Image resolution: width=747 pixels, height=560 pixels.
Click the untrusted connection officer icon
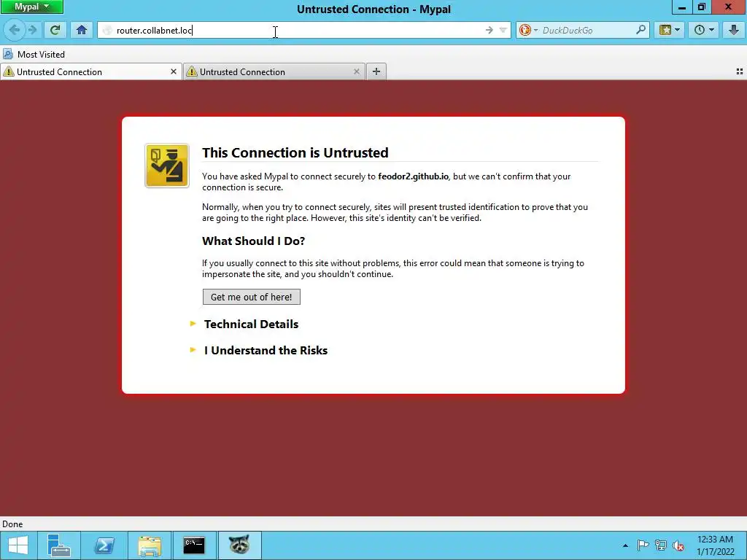[x=167, y=166]
